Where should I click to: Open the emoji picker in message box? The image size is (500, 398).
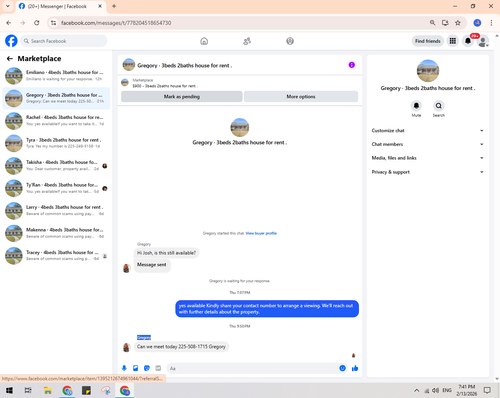coord(342,368)
